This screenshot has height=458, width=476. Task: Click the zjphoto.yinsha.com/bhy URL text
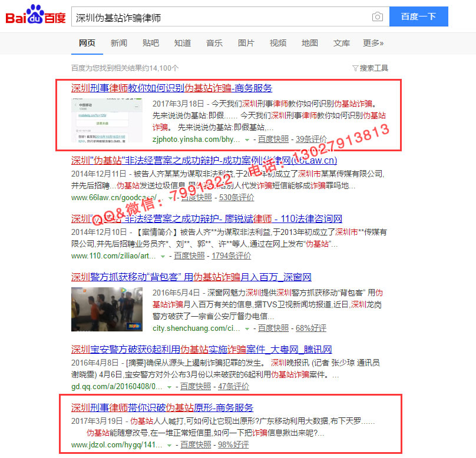tap(196, 139)
